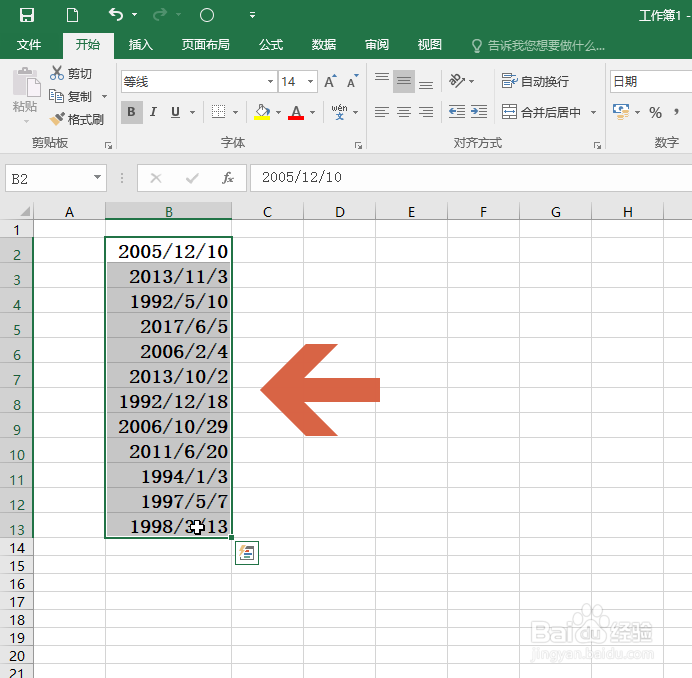Toggle Bold formatting
This screenshot has width=692, height=678.
132,112
